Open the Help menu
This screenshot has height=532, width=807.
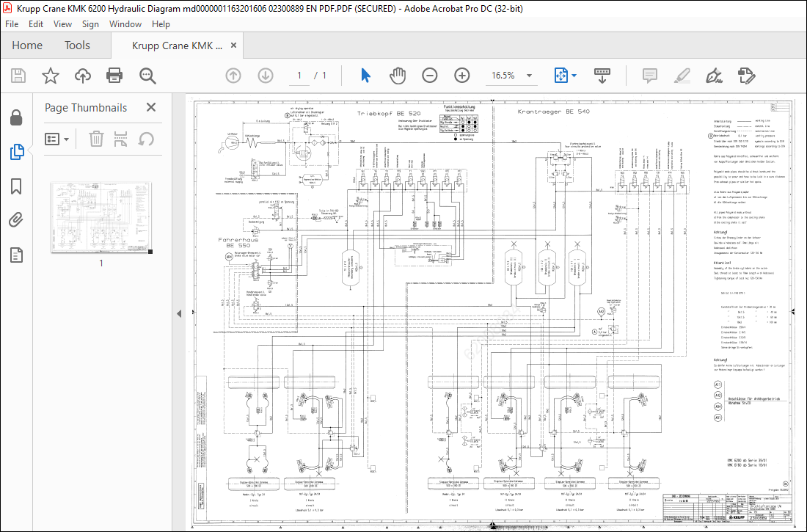click(x=161, y=24)
